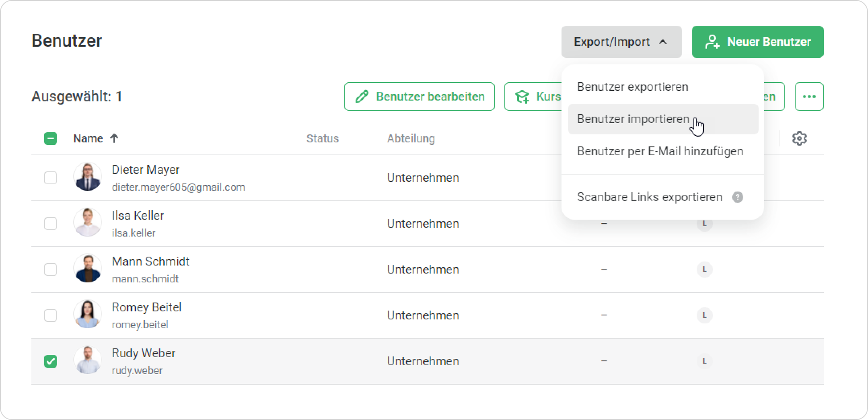
Task: Click the L badge in Rudy Weber's row
Action: click(x=704, y=361)
